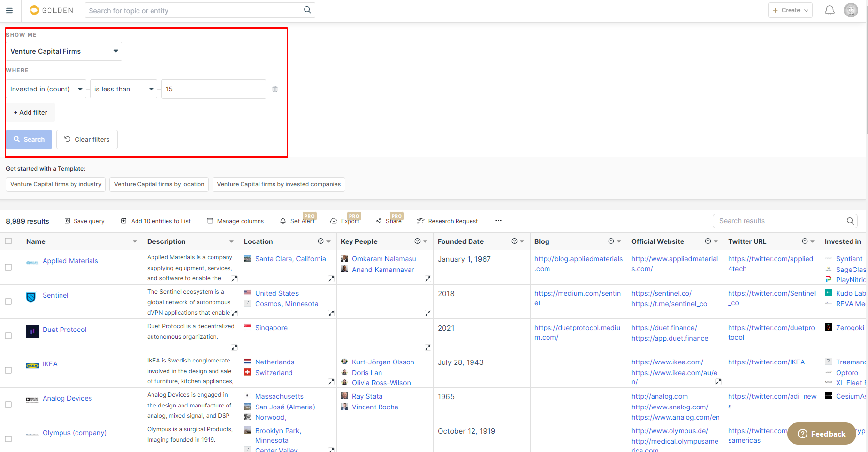The width and height of the screenshot is (868, 452).
Task: Expand the Sentinel location cell
Action: [331, 313]
